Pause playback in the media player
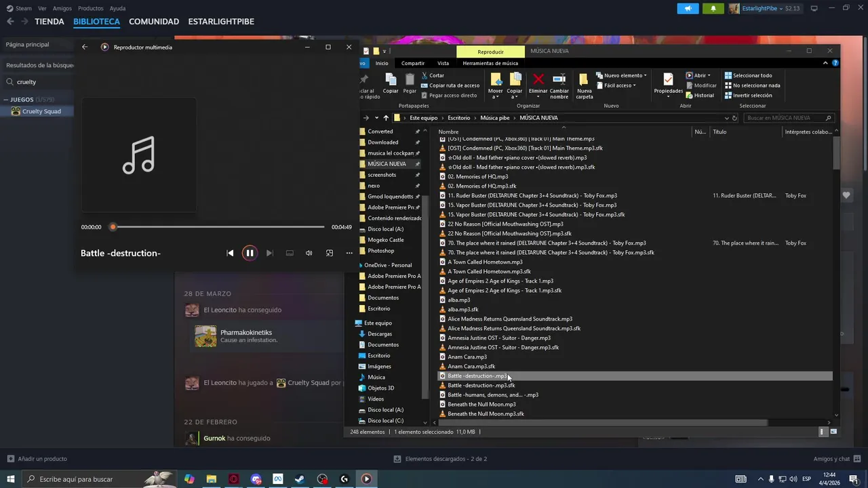Viewport: 868px width, 488px height. pos(250,253)
